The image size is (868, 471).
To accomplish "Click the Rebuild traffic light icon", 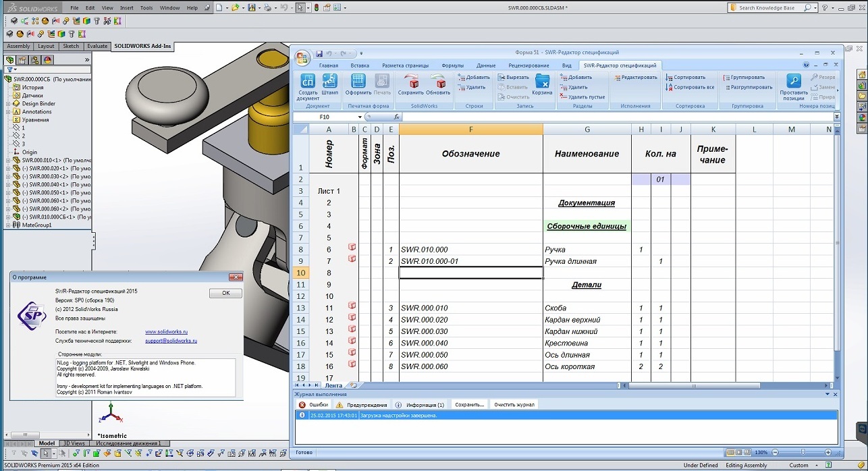I will click(x=317, y=8).
